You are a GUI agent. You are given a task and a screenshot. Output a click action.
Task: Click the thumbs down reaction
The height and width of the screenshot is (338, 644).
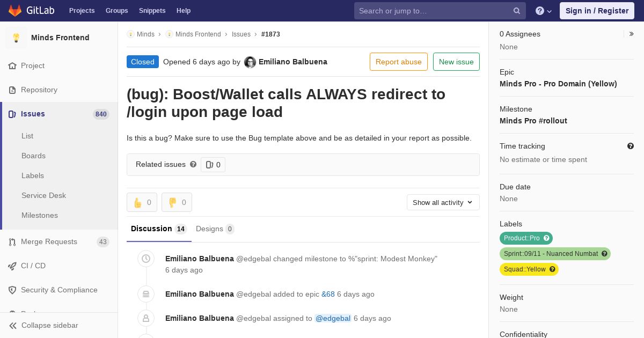[x=177, y=202]
